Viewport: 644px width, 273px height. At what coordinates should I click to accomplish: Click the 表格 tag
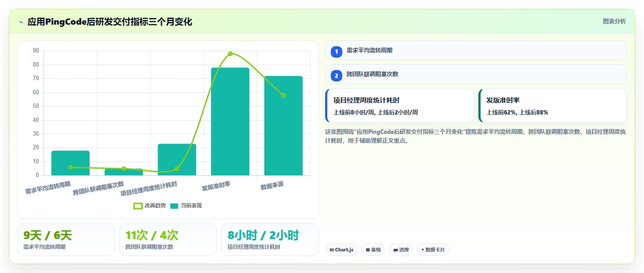pyautogui.click(x=373, y=250)
